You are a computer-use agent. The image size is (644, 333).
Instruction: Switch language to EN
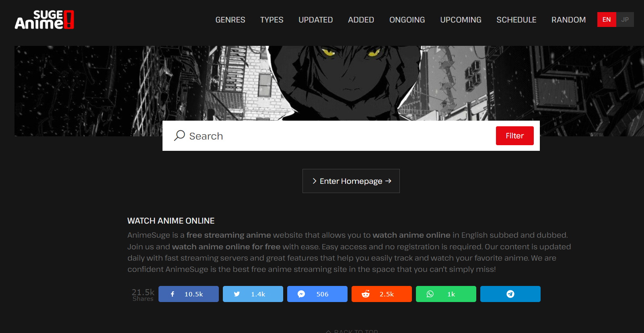pos(607,20)
